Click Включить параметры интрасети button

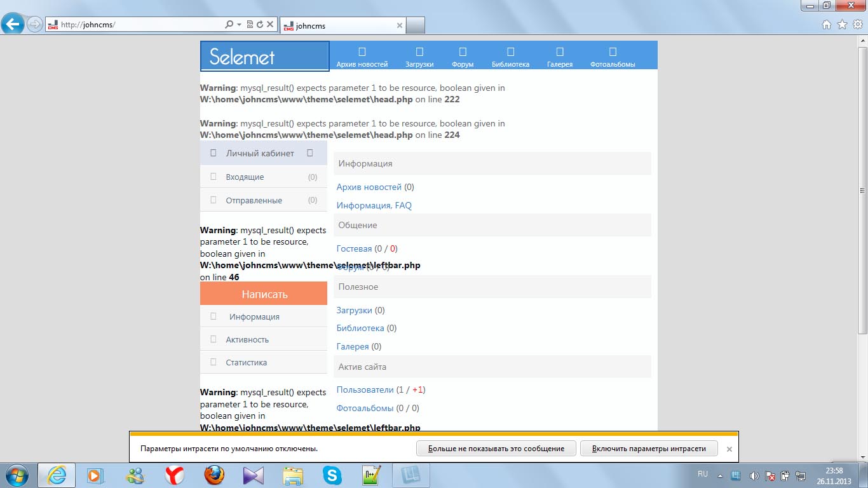pos(648,449)
